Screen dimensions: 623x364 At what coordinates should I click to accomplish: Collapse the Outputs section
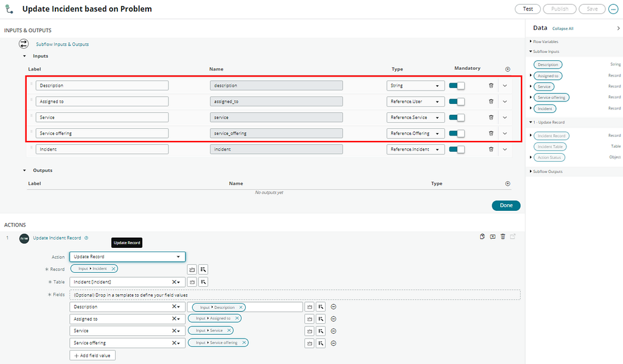(x=24, y=170)
